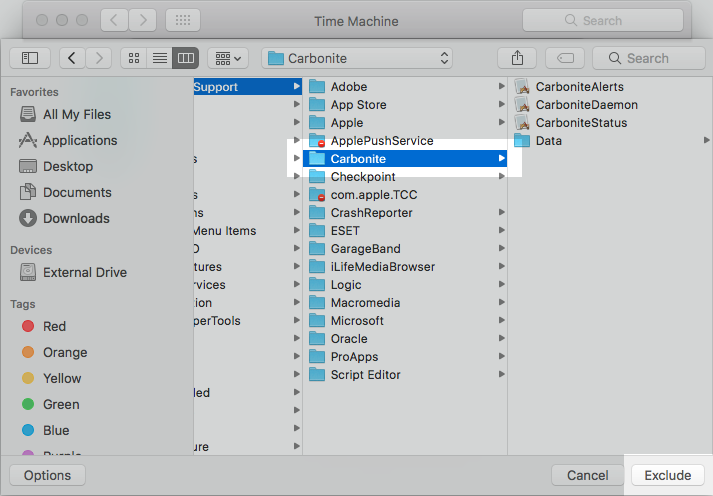Click the Share icon button
The width and height of the screenshot is (713, 496).
[x=516, y=58]
